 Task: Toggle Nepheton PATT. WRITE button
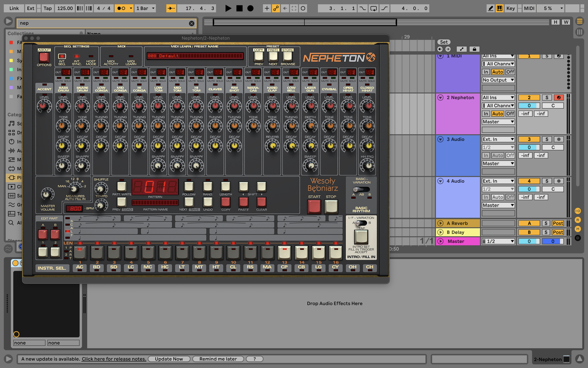pos(122,187)
